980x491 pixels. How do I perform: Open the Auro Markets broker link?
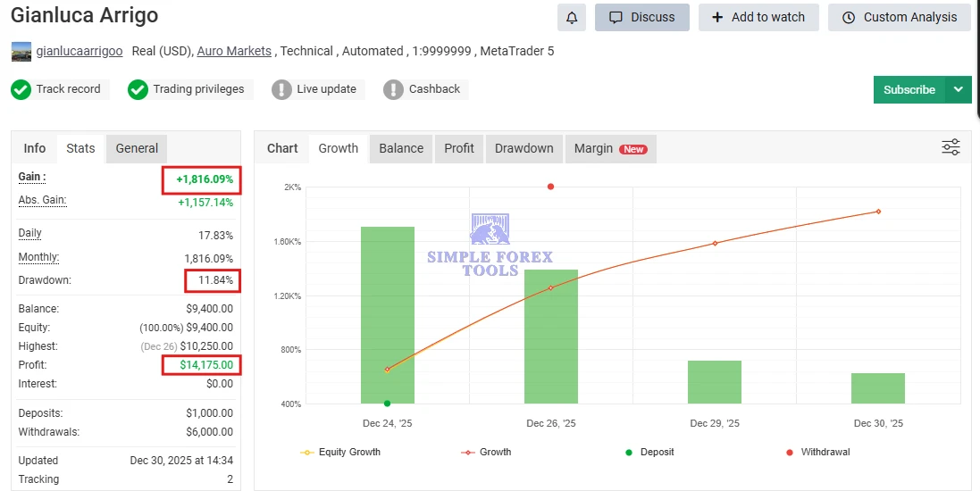(234, 51)
